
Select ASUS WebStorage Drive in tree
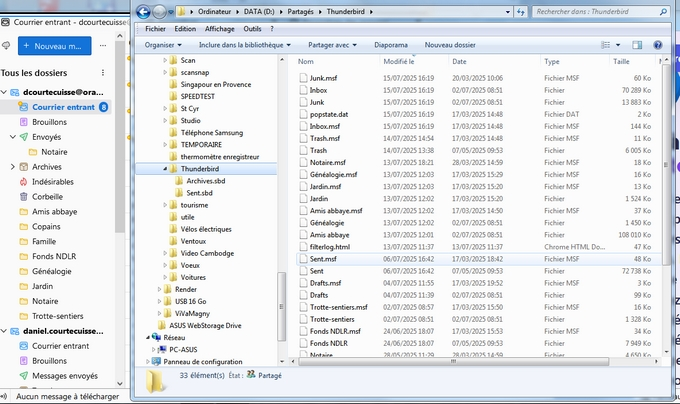point(205,326)
